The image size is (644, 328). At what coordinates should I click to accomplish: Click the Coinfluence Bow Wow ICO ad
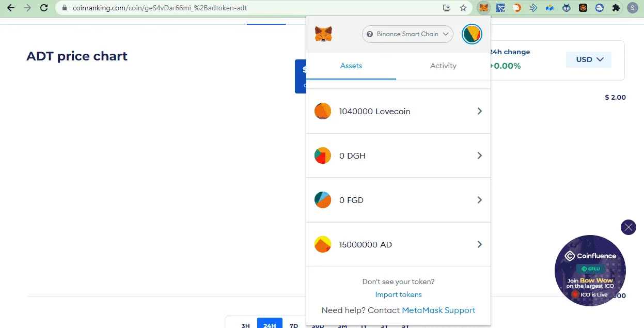click(590, 271)
